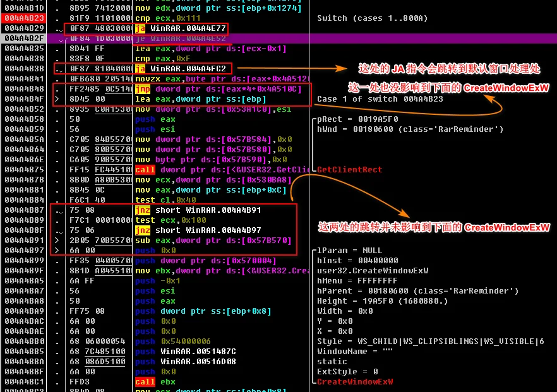557x392 pixels.
Task: Select jnz short WinRAR.004A4B97
Action: point(198,230)
